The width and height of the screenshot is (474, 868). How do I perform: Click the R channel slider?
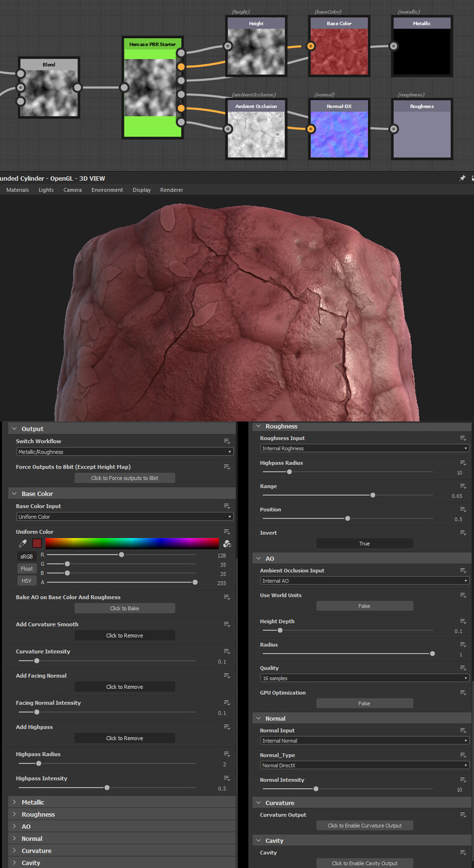click(121, 554)
